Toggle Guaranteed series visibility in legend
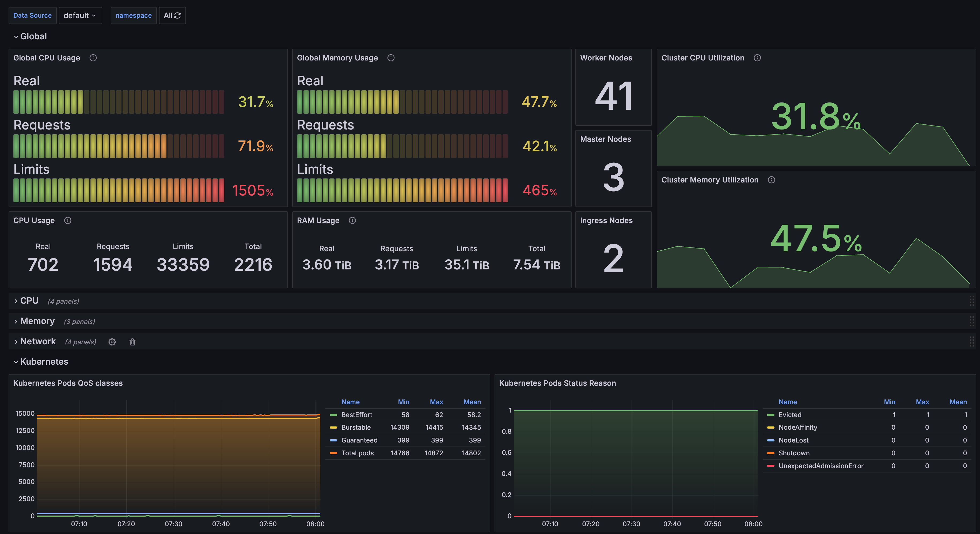980x534 pixels. pos(359,440)
